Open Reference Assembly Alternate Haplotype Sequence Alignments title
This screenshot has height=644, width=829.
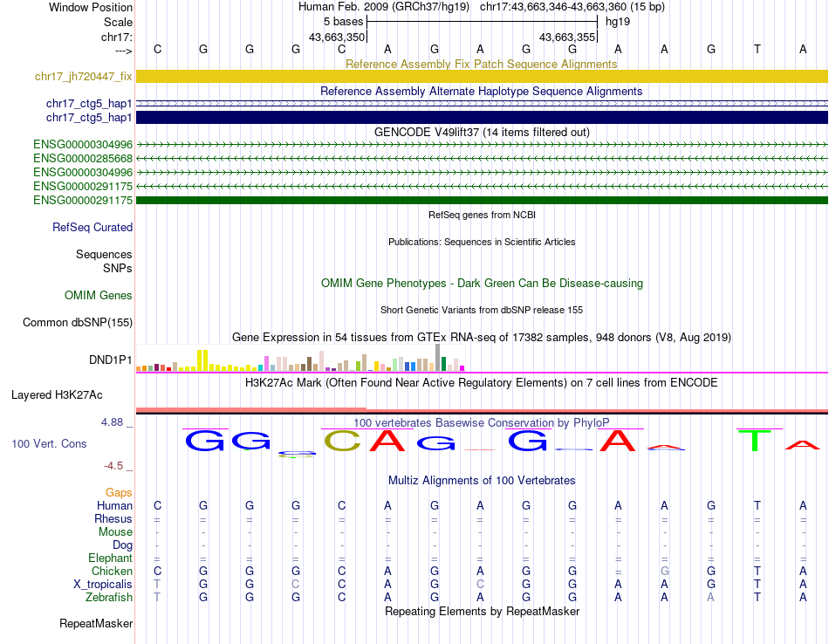tap(481, 91)
